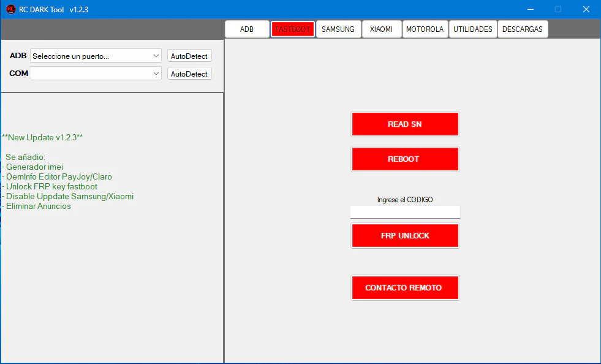601x364 pixels.
Task: Click AutoDetect next to COM
Action: click(189, 74)
